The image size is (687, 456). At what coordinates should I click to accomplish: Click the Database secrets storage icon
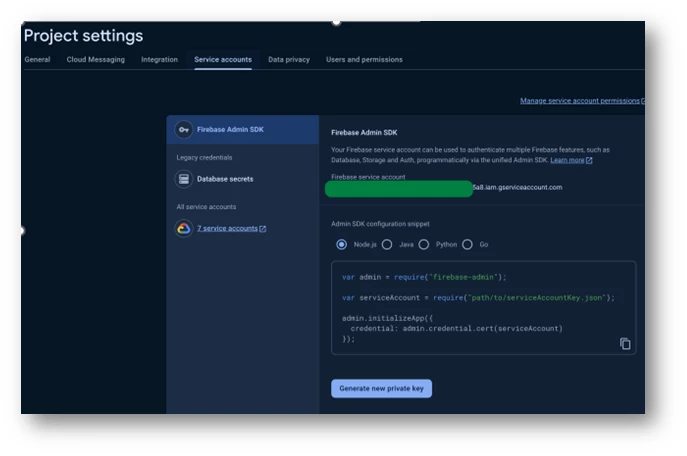tap(184, 179)
